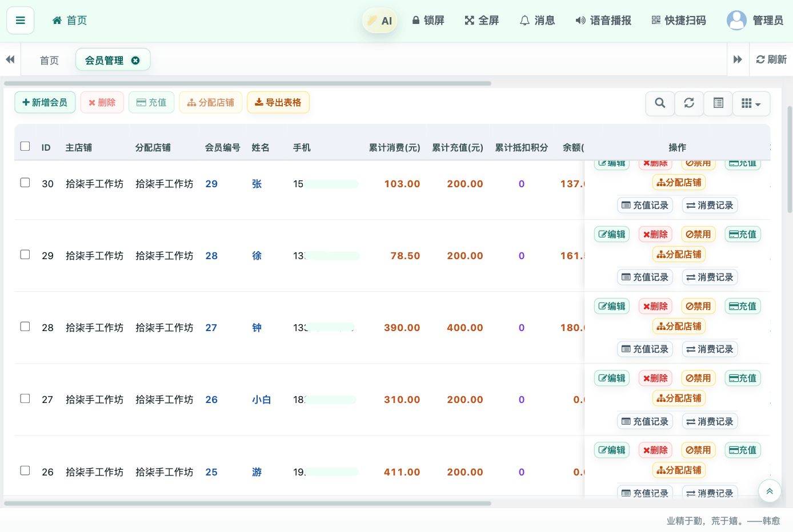Click member number 28
The width and height of the screenshot is (793, 532).
211,256
